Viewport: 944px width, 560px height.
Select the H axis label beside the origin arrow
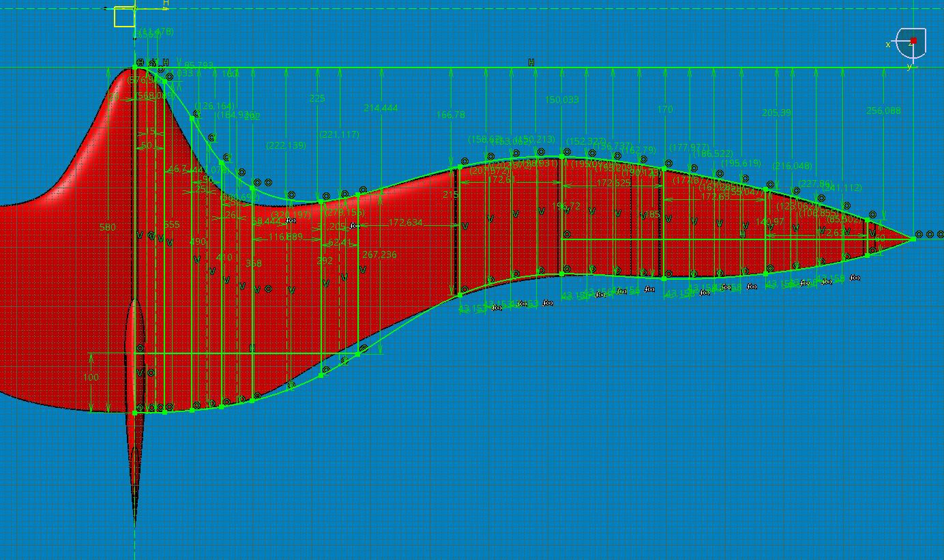click(166, 3)
